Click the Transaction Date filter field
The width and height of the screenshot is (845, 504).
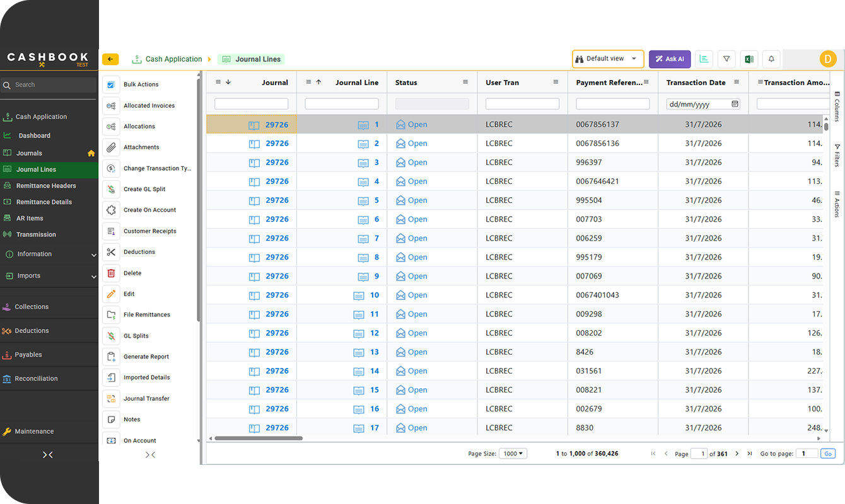[703, 104]
